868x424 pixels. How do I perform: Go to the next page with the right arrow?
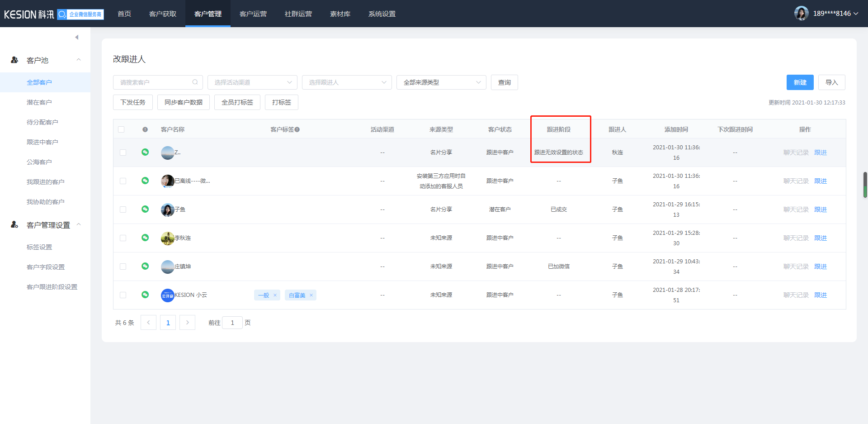187,323
